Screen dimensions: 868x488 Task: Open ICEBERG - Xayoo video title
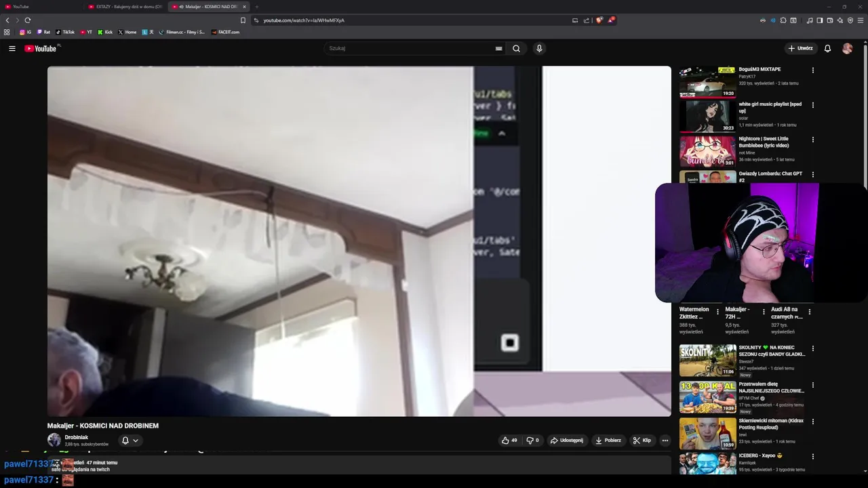click(761, 455)
